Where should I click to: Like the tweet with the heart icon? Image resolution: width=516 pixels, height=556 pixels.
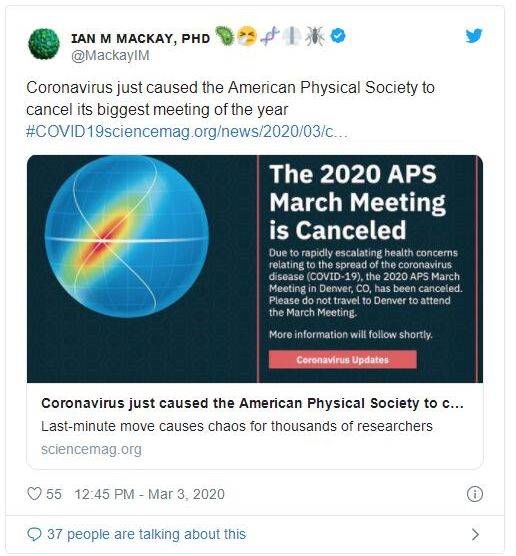34,494
